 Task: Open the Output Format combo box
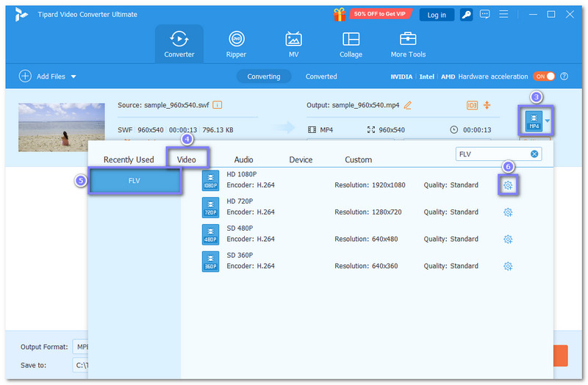[x=80, y=347]
